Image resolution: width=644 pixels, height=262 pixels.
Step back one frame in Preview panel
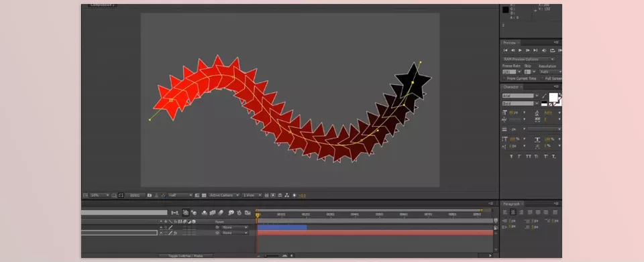(513, 50)
